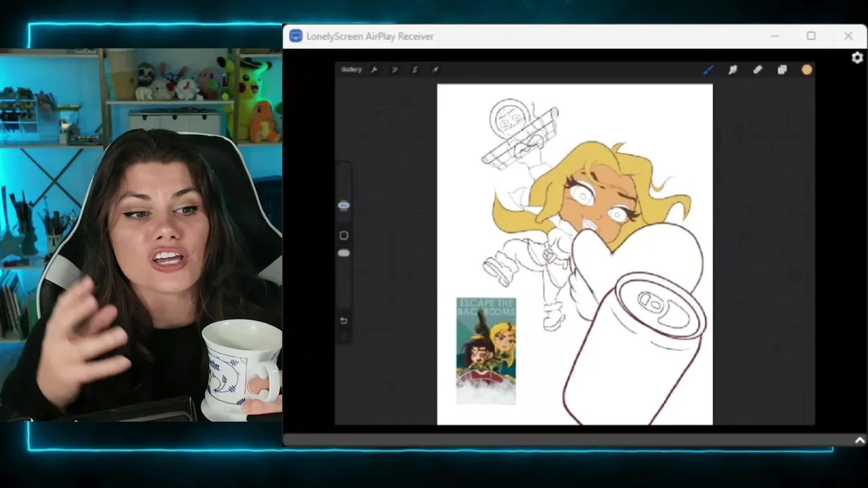
Task: Select the blue Brush tool
Action: (x=708, y=69)
